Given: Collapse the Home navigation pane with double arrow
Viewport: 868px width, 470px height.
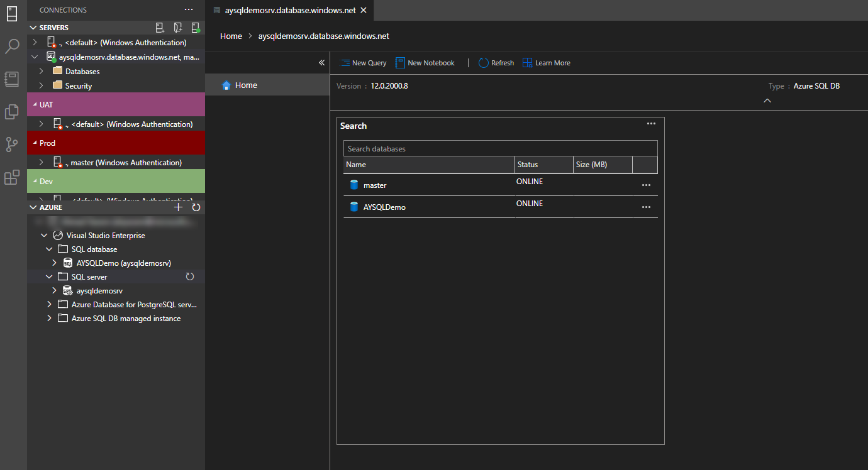Looking at the screenshot, I should (321, 63).
